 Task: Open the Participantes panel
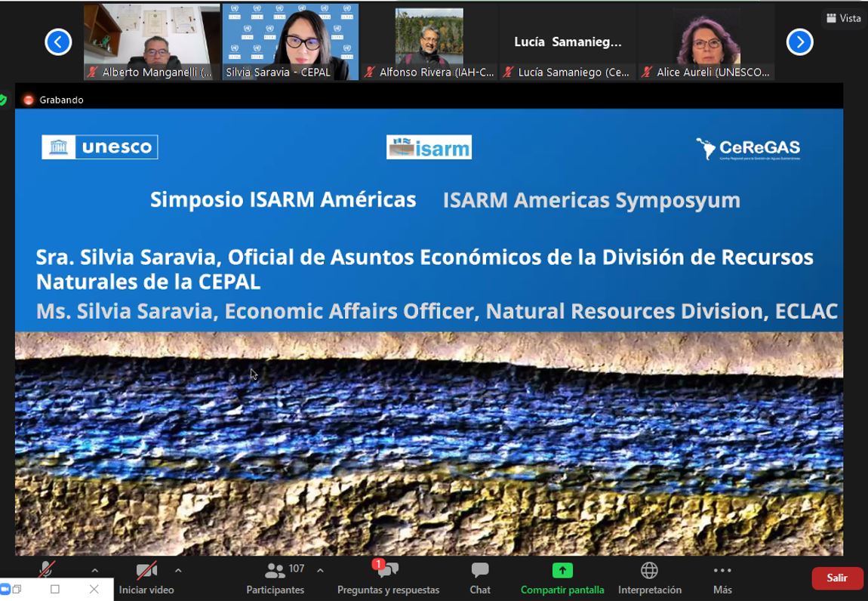coord(275,578)
